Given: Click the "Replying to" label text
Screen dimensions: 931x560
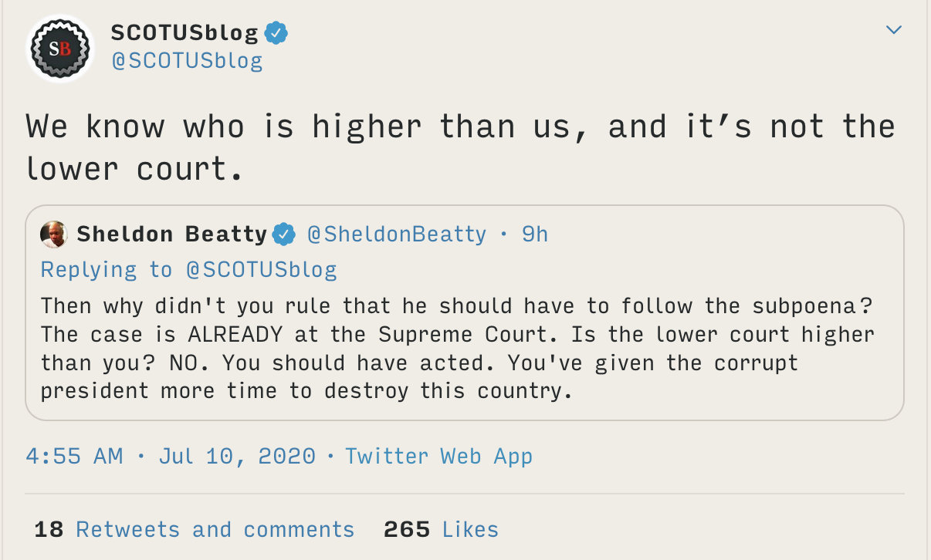Looking at the screenshot, I should (x=107, y=270).
